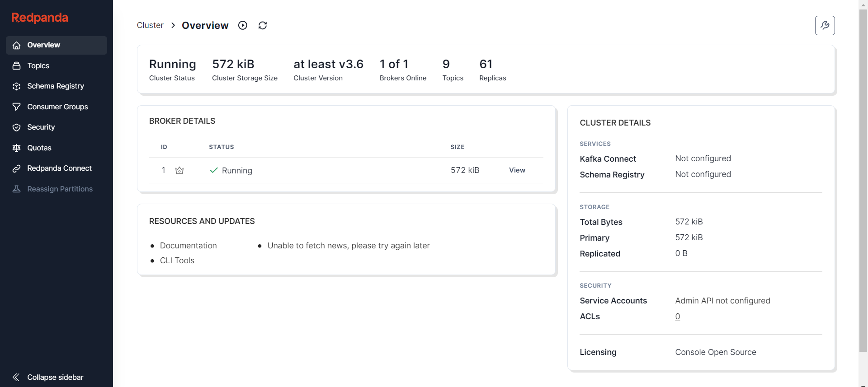Click the manual refresh icon

tap(263, 25)
